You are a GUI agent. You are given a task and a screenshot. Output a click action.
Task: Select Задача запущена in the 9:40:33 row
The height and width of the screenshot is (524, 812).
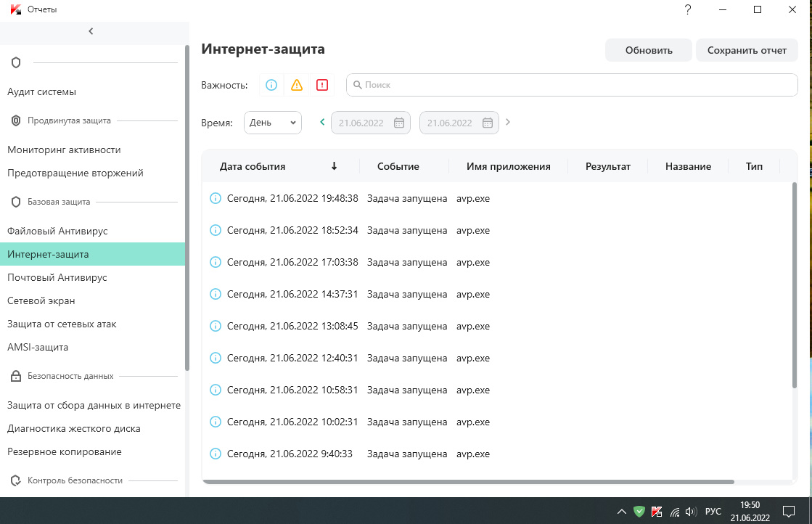click(x=407, y=454)
